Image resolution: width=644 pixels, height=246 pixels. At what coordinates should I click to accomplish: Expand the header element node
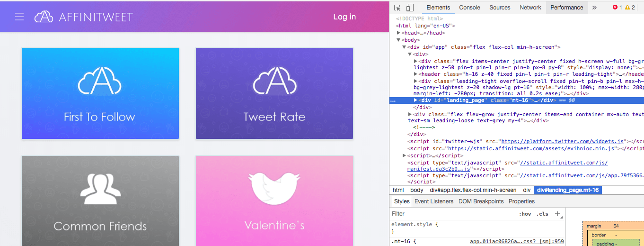415,74
